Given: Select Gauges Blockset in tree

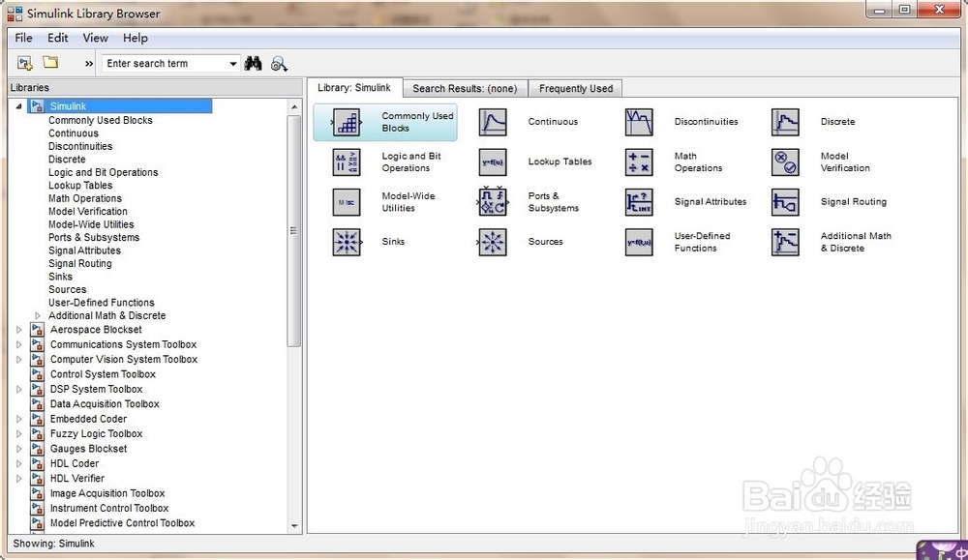Looking at the screenshot, I should pos(88,449).
